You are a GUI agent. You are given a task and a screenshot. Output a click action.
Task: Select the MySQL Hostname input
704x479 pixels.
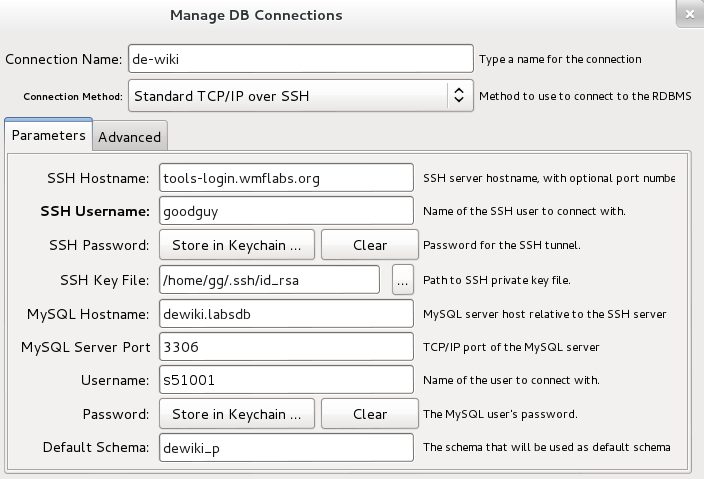(286, 313)
